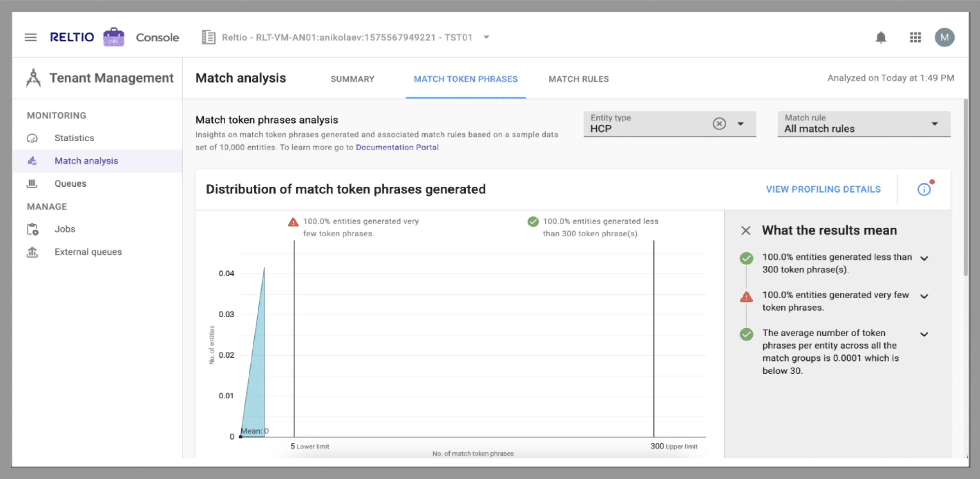Open the Match rule dropdown
Image resolution: width=980 pixels, height=479 pixels.
click(864, 124)
